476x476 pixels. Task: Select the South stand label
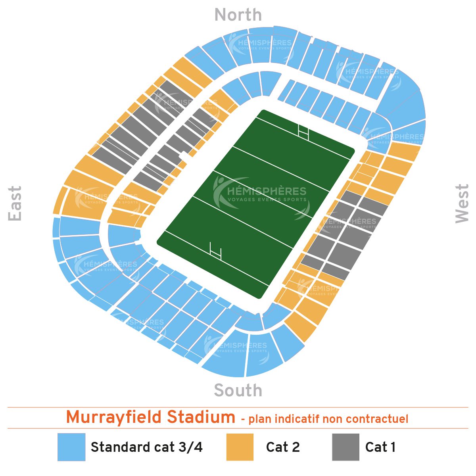point(238,390)
